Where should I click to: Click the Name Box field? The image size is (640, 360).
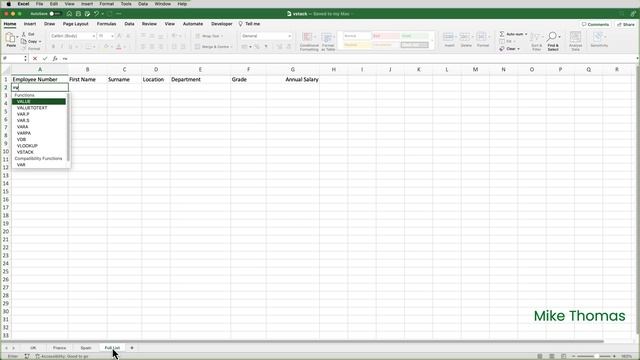14,59
